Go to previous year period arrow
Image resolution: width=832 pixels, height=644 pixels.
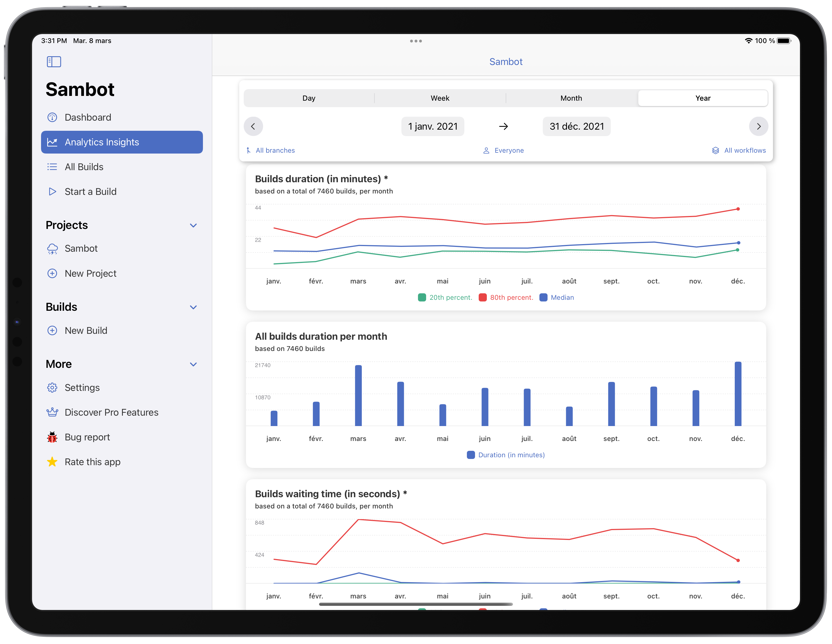click(253, 127)
